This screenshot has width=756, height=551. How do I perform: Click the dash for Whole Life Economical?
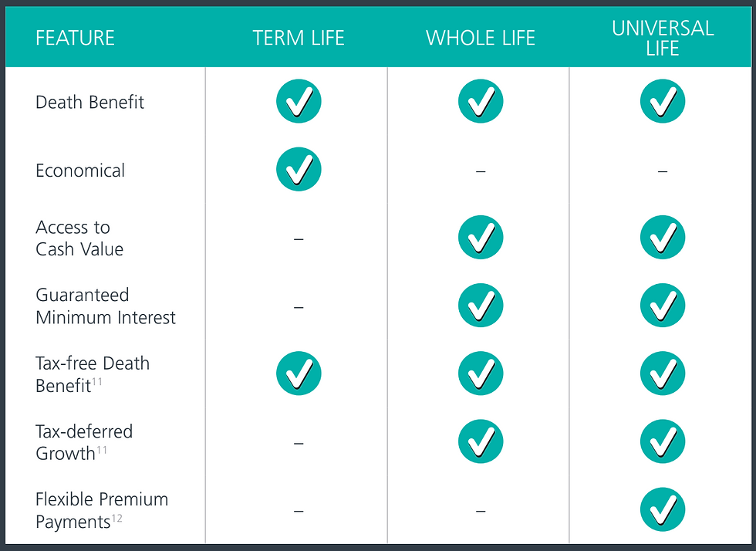481,171
